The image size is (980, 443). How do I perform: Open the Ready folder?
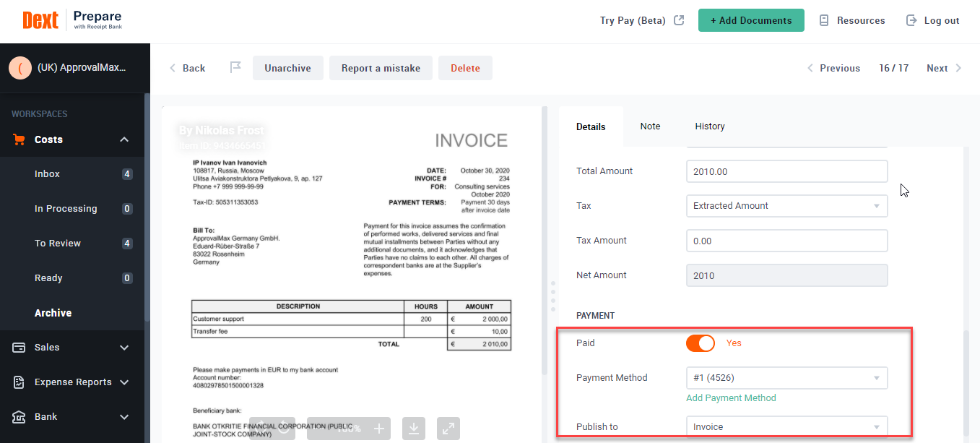(72, 278)
